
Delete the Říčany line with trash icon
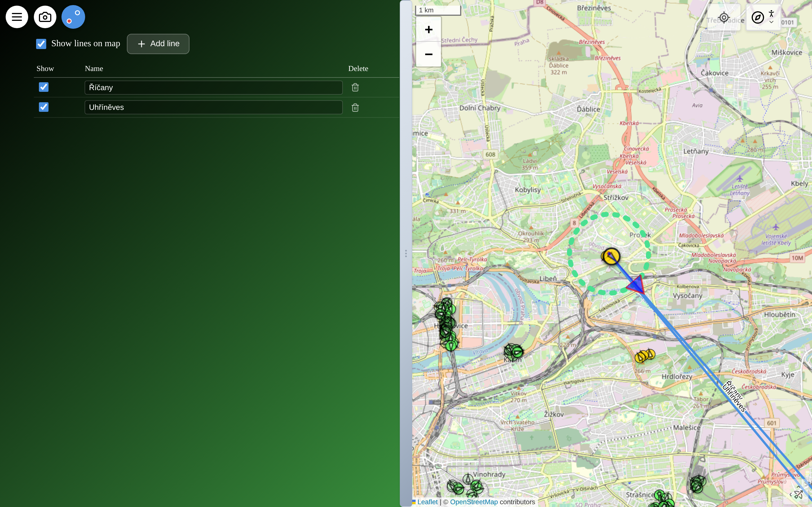[355, 88]
